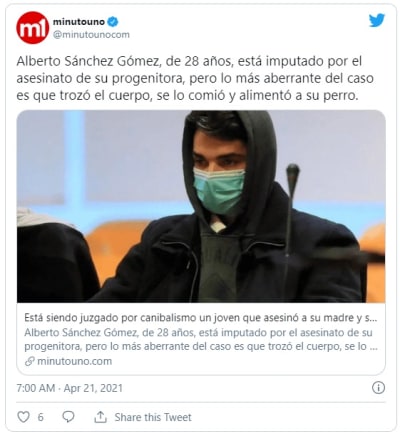Like the tweet with the heart icon

point(23,417)
